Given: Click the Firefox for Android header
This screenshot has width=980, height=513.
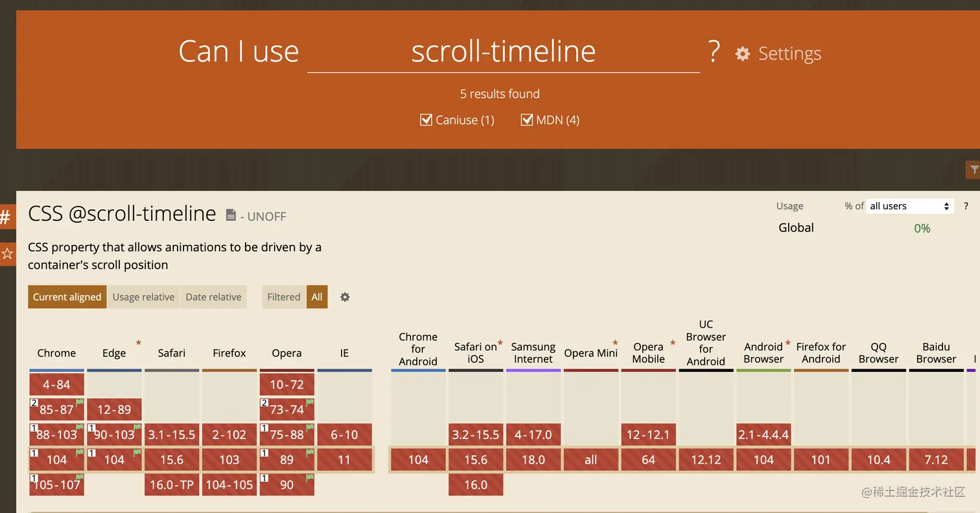Looking at the screenshot, I should tap(821, 353).
